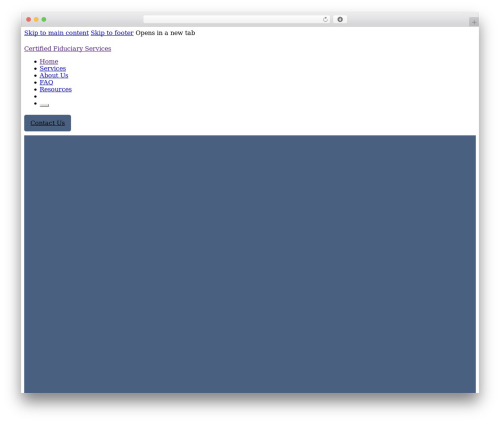Open the Certified Fiduciary Services homepage link
500x423 pixels.
coord(68,48)
